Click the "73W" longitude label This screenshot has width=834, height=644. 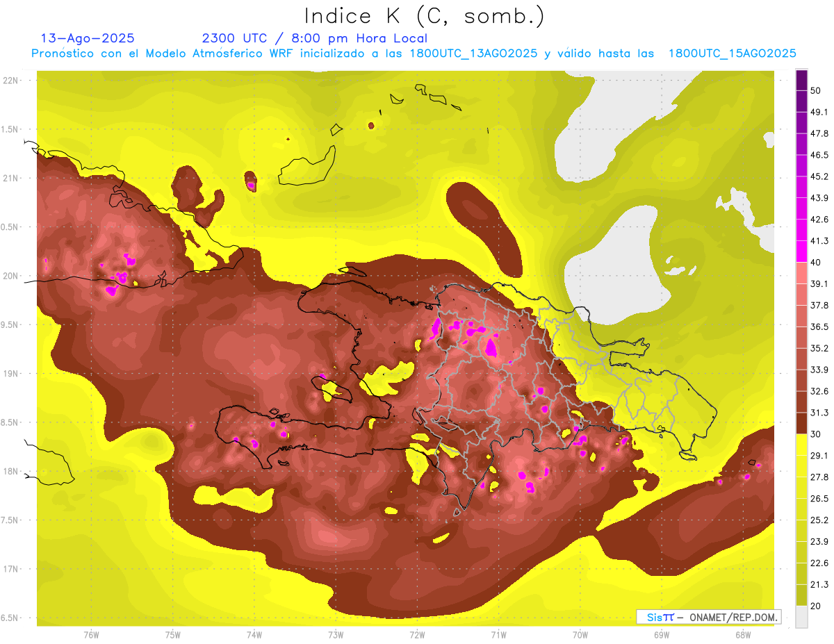pos(336,634)
